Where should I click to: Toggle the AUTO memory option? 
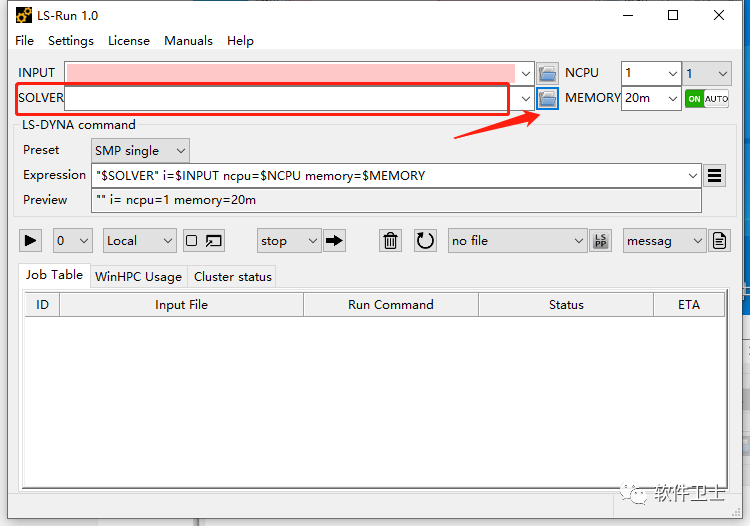coord(717,99)
